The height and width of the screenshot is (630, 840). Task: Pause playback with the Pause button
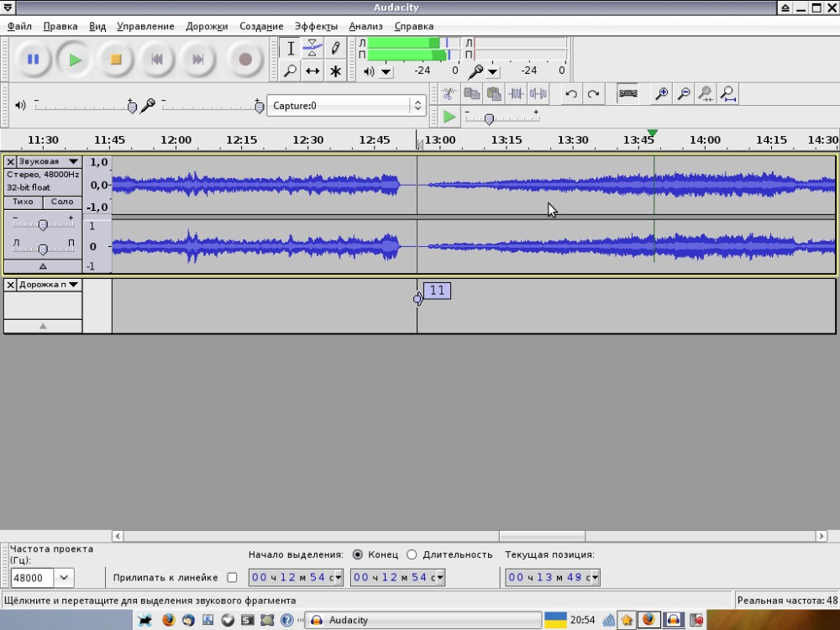pyautogui.click(x=34, y=60)
